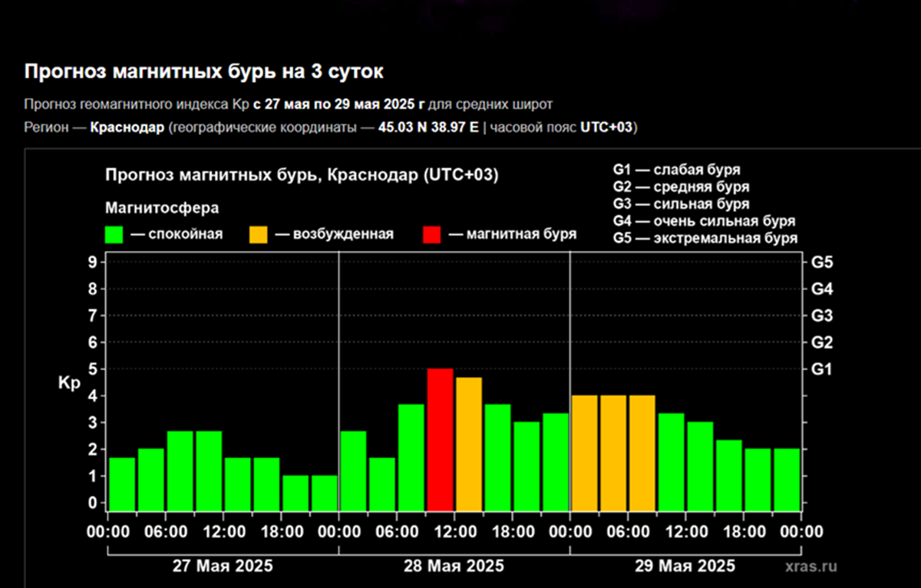This screenshot has width=921, height=588.
Task: Click the page heading 'Прогноз магнитных бурь на 3 суток'
Action: (x=203, y=72)
